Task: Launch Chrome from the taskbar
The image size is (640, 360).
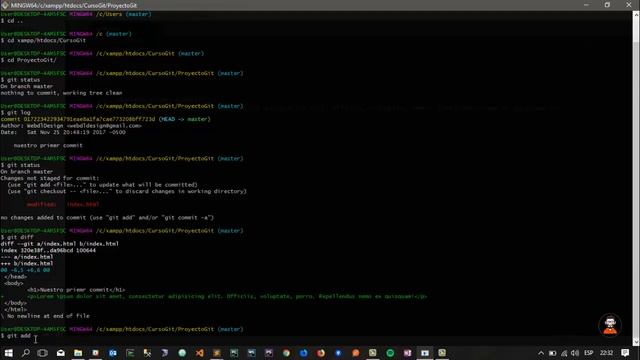Action: [x=286, y=353]
